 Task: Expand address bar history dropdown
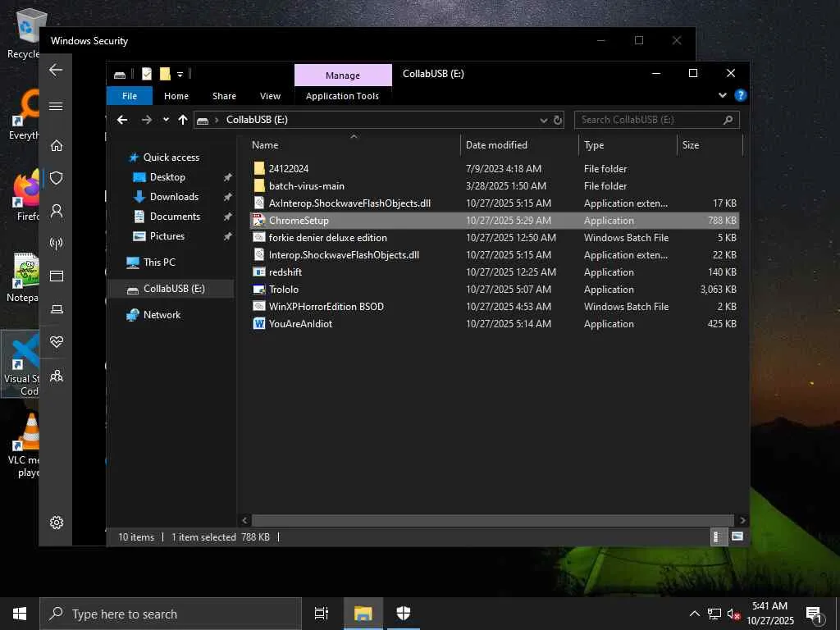[544, 121]
